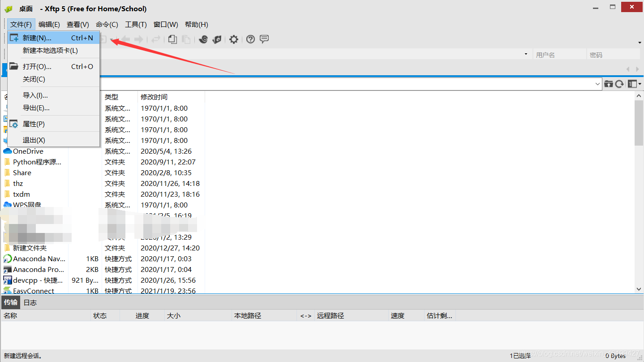Click the 1已选择 status bar text

click(x=520, y=356)
